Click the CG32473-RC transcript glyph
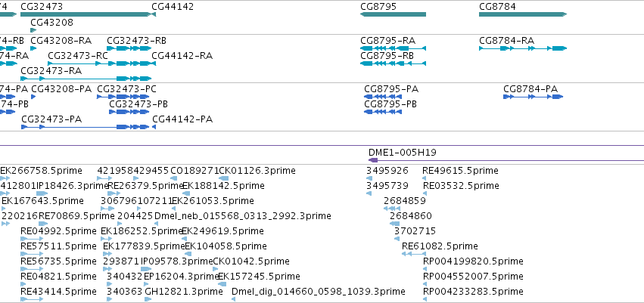Viewport: 644px width, 303px height. pos(101,63)
